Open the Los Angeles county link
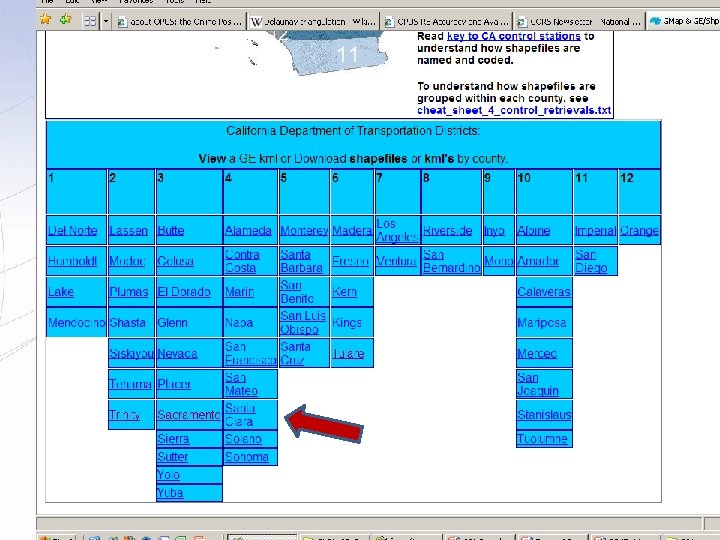The height and width of the screenshot is (540, 720). click(398, 231)
